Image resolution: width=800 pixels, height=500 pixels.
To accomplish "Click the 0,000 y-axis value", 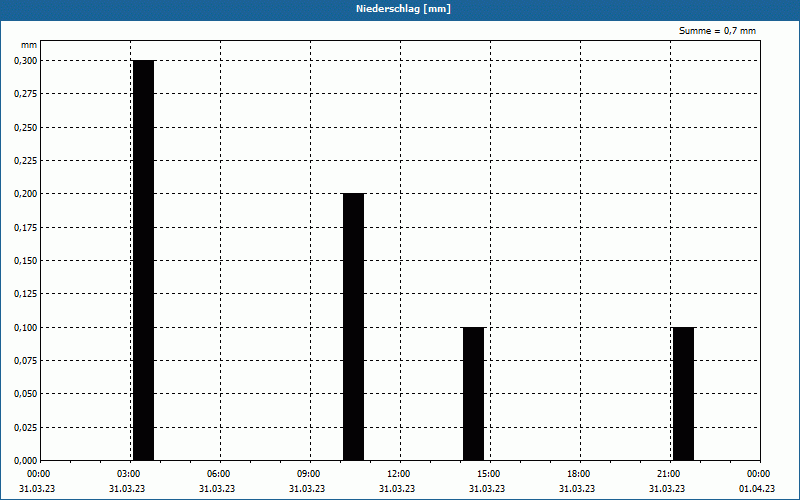I will (x=26, y=461).
